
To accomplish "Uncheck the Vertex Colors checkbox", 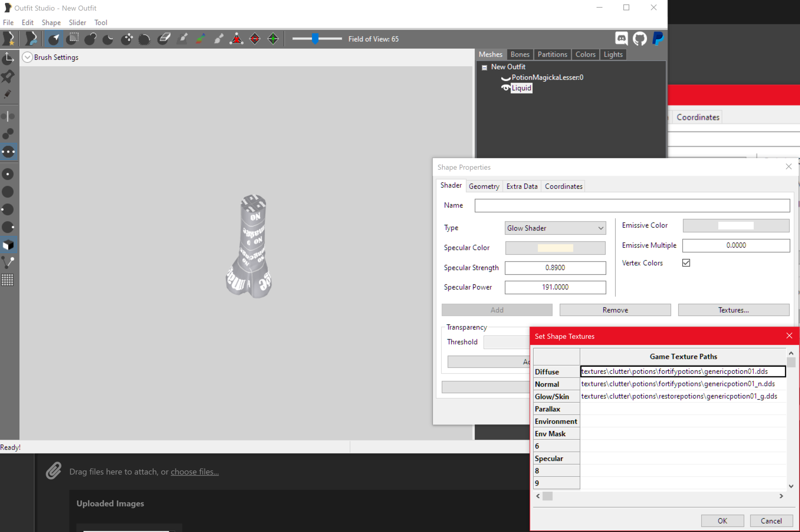I will [x=686, y=263].
